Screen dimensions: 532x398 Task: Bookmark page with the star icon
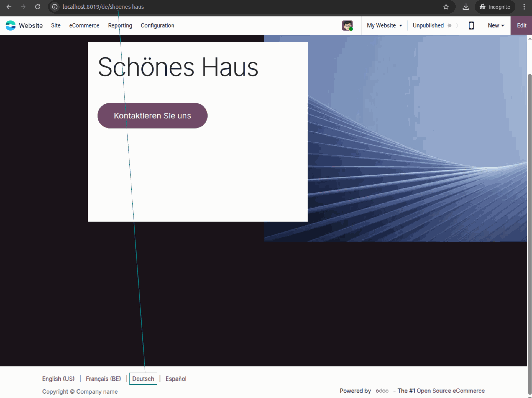[x=446, y=7]
